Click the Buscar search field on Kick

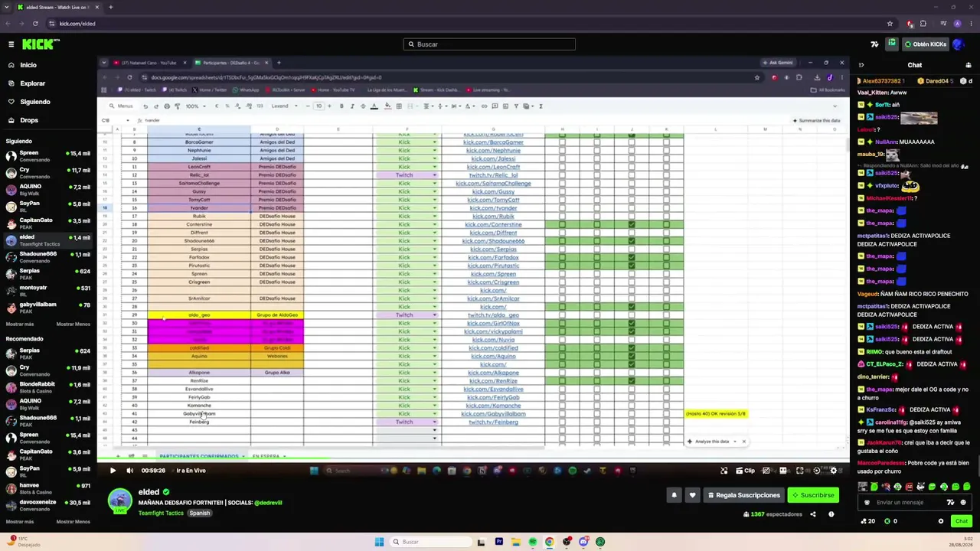pyautogui.click(x=489, y=44)
